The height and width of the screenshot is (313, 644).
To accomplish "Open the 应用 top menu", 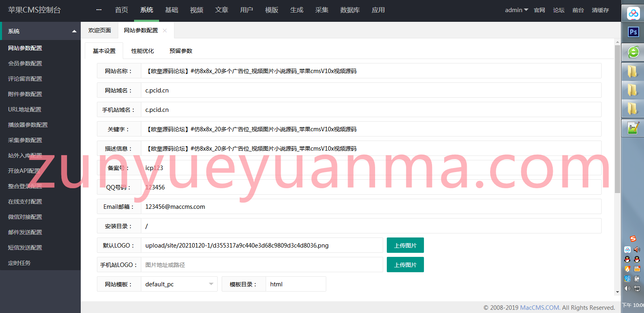I will pyautogui.click(x=378, y=10).
